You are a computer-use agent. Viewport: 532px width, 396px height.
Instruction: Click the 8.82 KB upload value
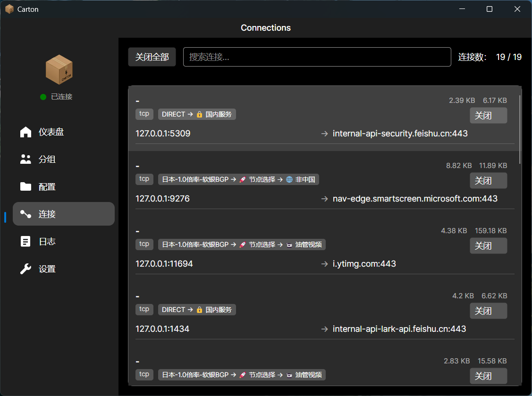459,166
